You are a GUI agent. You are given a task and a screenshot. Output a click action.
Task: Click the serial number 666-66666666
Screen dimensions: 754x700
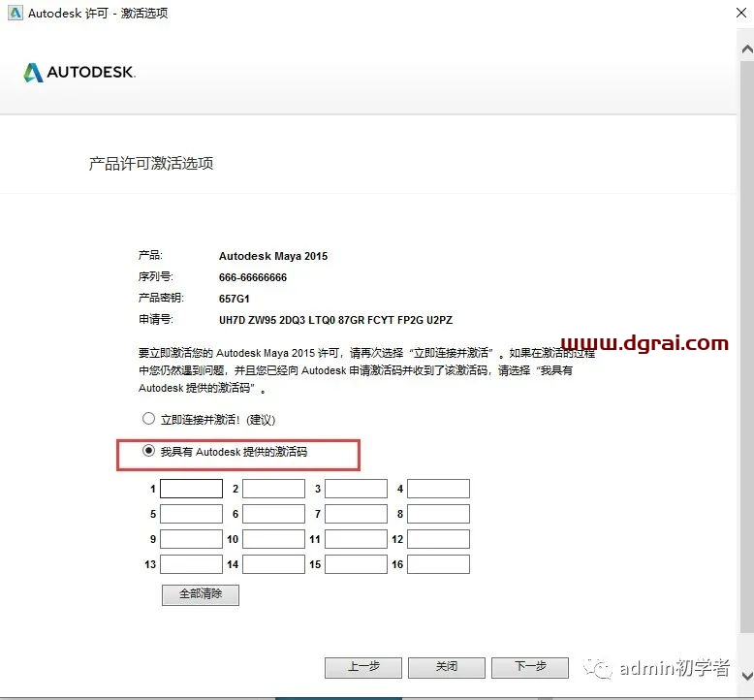(x=253, y=277)
